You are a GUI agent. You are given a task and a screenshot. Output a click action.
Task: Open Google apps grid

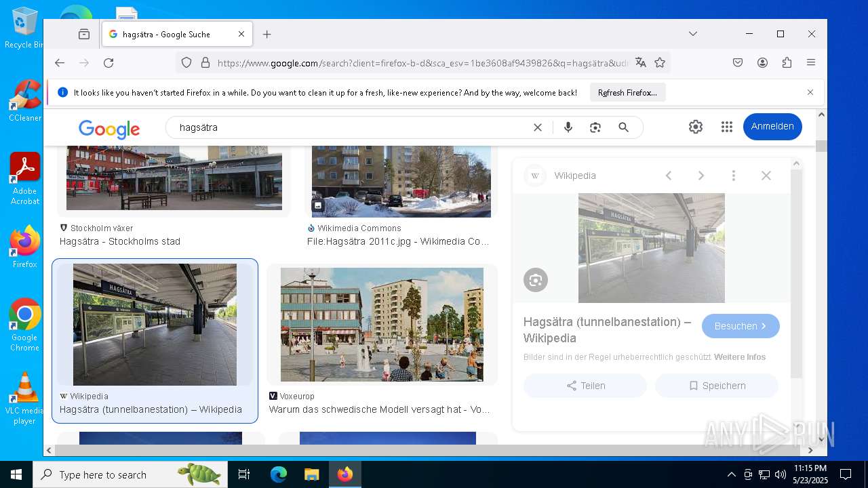pyautogui.click(x=727, y=127)
